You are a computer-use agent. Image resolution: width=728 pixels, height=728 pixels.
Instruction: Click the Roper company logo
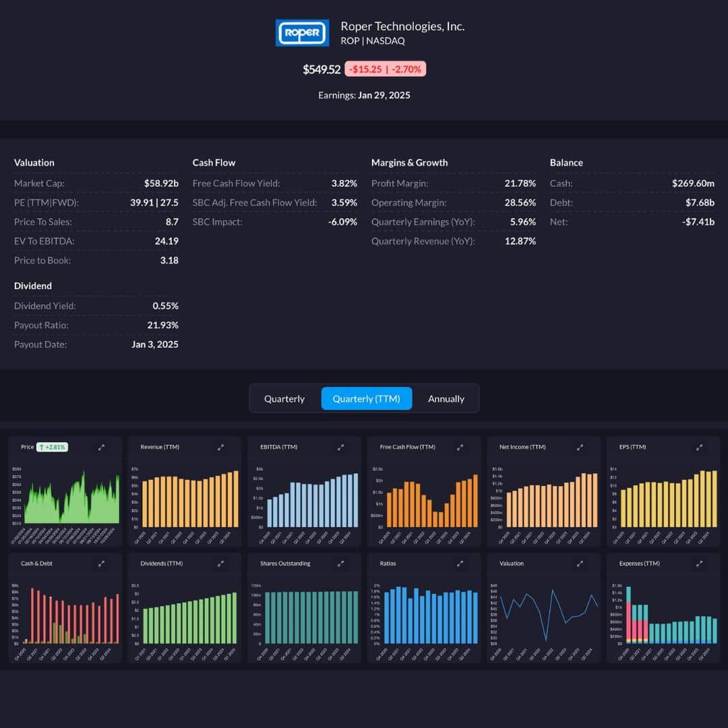302,32
